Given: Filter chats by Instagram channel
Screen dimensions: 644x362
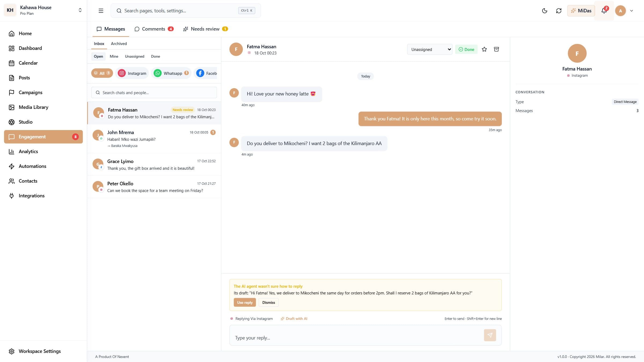Looking at the screenshot, I should click(132, 73).
